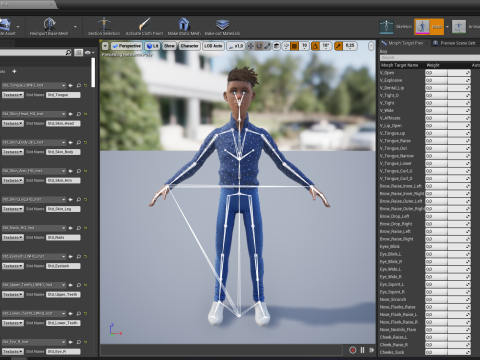The image size is (480, 360).
Task: Adjust the Eyes_Blink morph weight slider
Action: (x=448, y=247)
